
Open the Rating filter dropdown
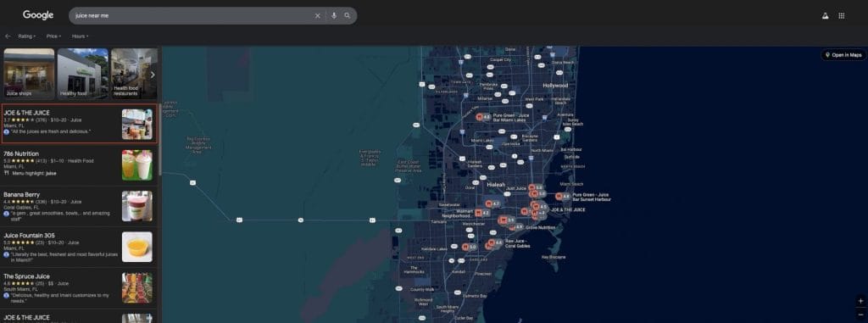click(x=26, y=36)
